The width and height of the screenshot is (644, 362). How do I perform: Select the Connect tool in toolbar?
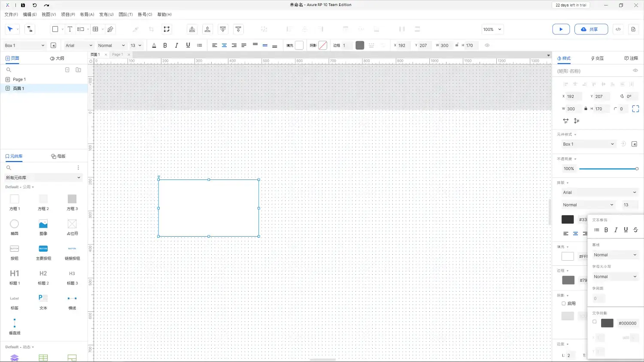point(30,29)
